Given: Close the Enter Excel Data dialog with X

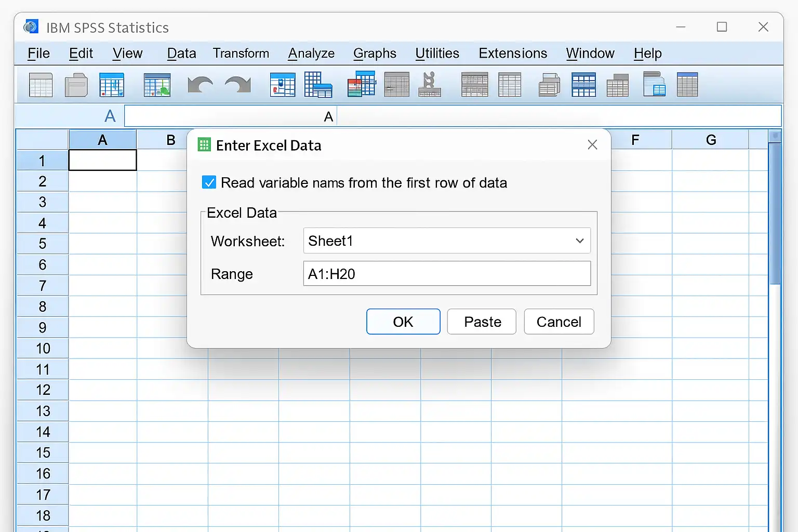Looking at the screenshot, I should [592, 145].
